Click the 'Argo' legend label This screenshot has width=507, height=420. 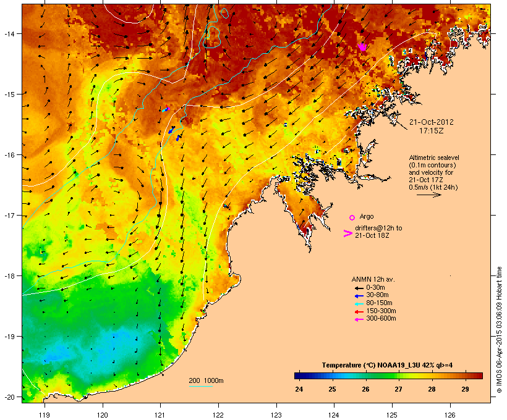pyautogui.click(x=367, y=216)
